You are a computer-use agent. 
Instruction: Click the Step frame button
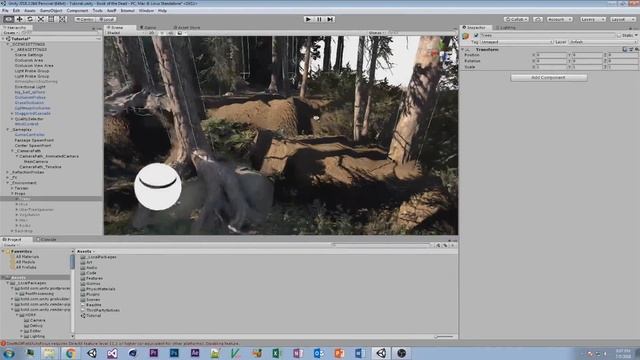pos(330,19)
